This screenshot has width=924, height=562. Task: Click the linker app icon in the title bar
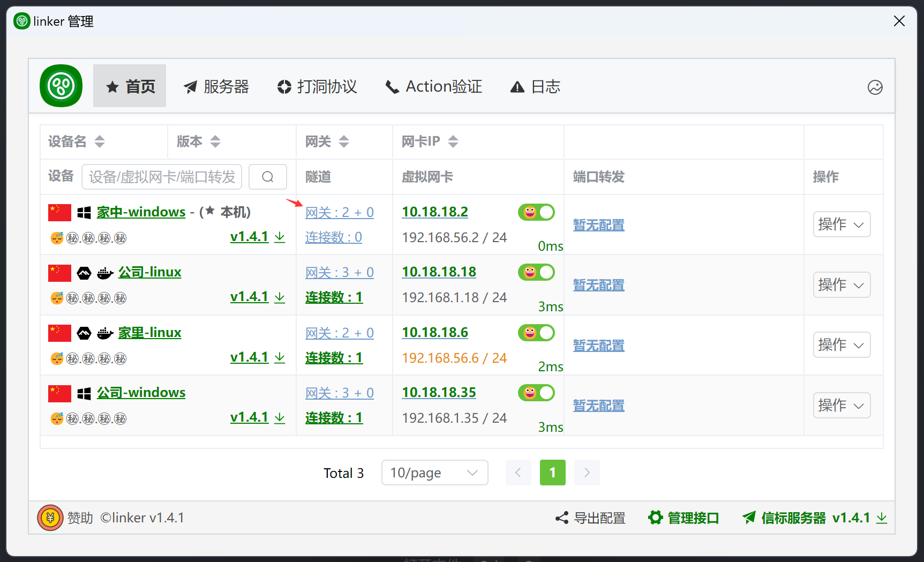pyautogui.click(x=22, y=21)
